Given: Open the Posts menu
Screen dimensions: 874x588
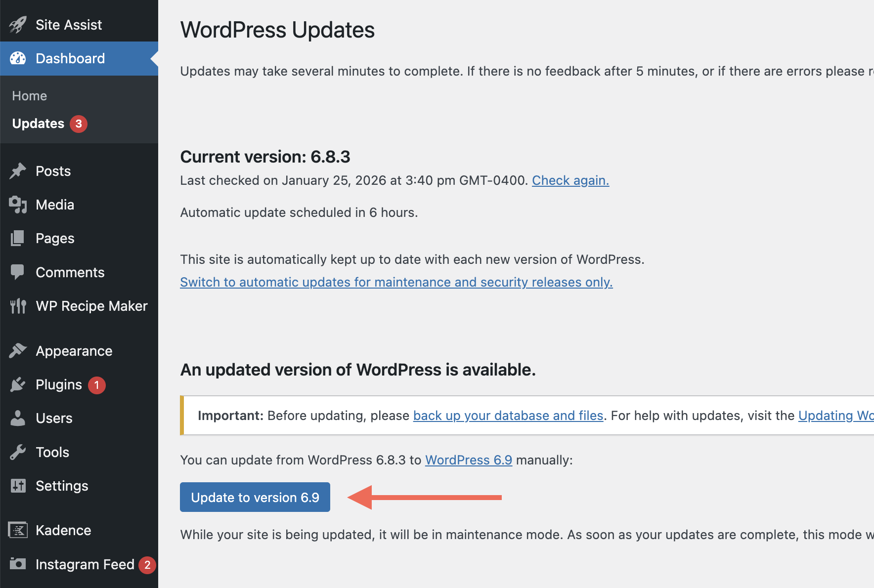Looking at the screenshot, I should (x=79, y=171).
